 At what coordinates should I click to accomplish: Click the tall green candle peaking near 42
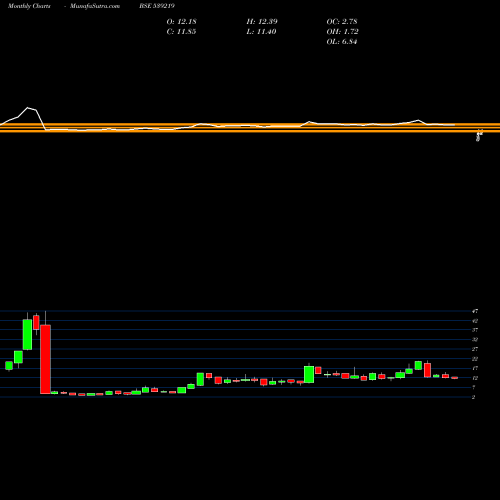click(x=27, y=334)
